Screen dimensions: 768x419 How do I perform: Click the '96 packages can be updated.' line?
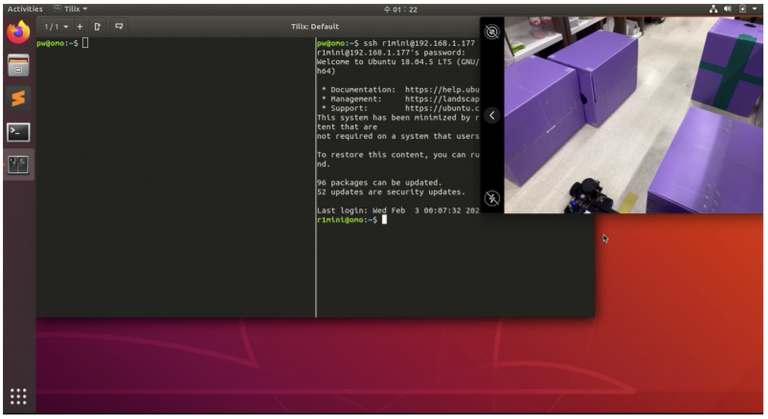click(x=379, y=183)
